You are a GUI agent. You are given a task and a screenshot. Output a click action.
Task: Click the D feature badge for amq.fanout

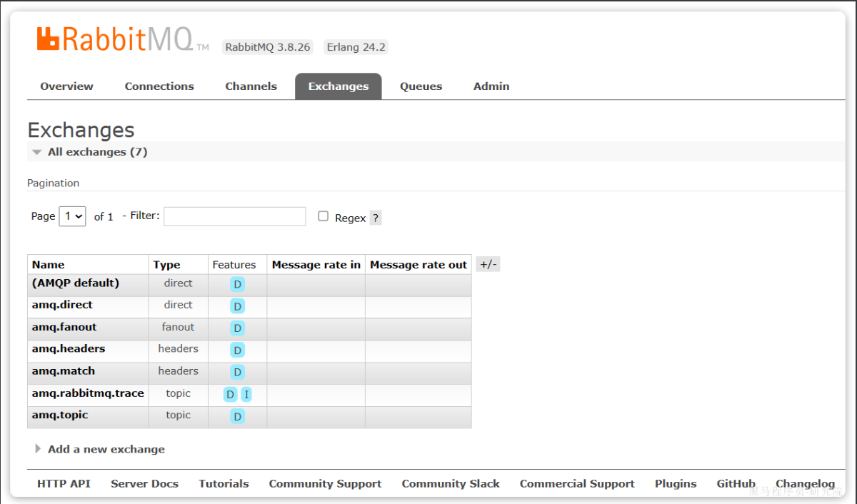[238, 328]
